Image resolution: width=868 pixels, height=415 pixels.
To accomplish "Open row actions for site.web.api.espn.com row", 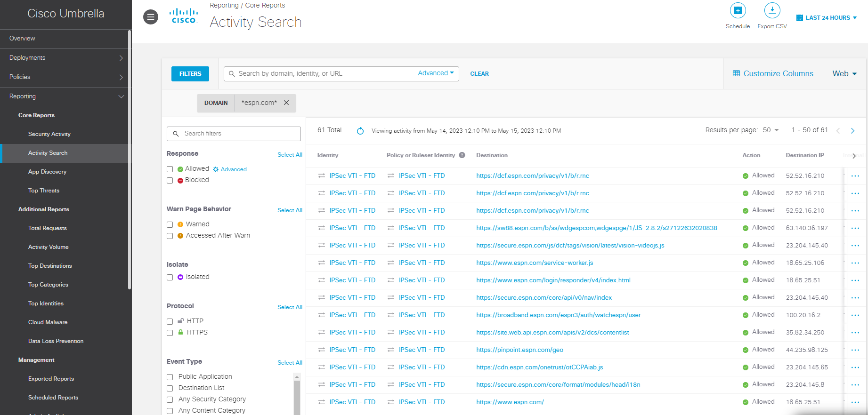I will 855,333.
